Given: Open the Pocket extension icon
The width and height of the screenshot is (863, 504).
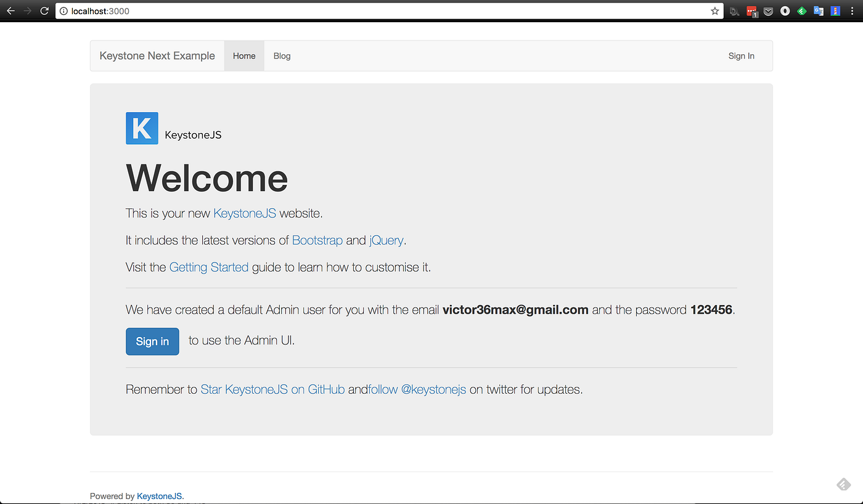Looking at the screenshot, I should pos(768,10).
